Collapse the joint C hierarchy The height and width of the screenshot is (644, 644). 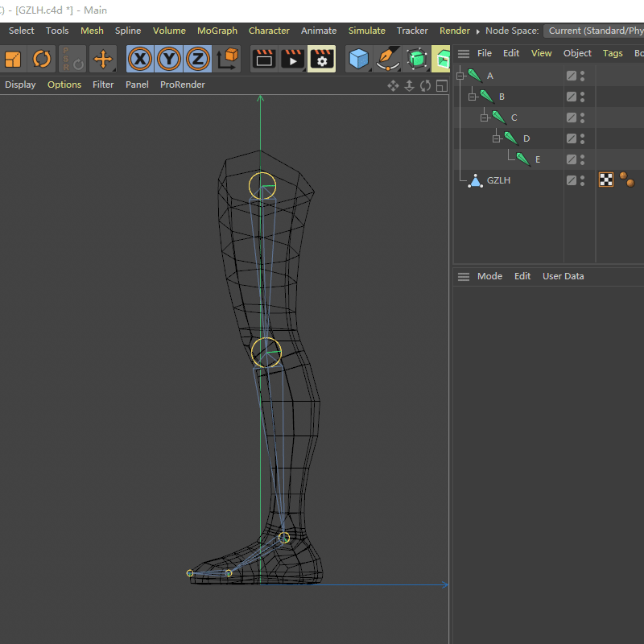click(x=485, y=117)
